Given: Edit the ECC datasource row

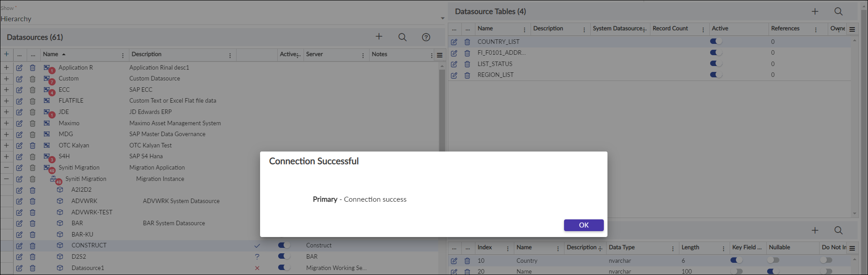Looking at the screenshot, I should (19, 90).
